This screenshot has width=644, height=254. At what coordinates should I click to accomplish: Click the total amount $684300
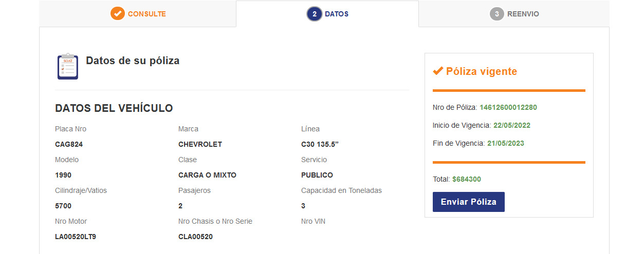tap(466, 179)
